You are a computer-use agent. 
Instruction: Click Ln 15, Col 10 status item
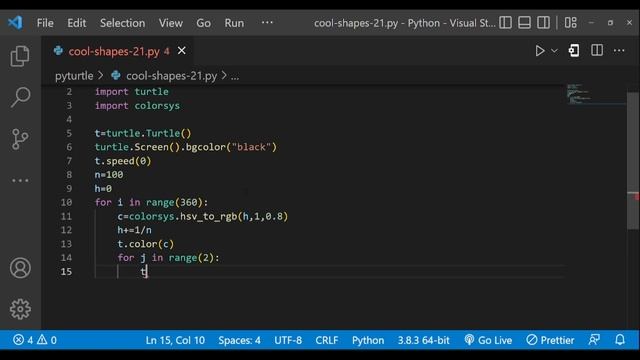[x=175, y=340]
